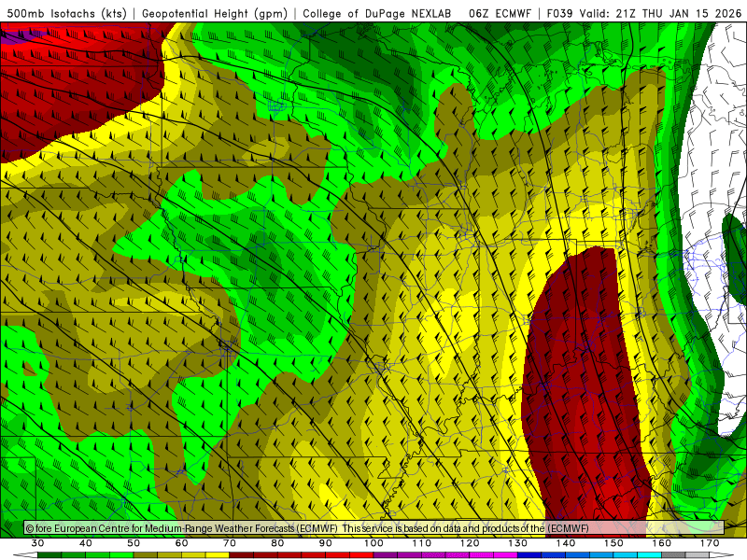Click the '500mb Isotachs (kts)' title text
Image resolution: width=747 pixels, height=560 pixels.
[x=66, y=13]
